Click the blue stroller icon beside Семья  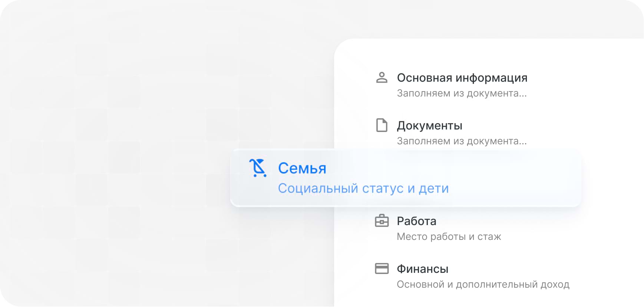pyautogui.click(x=258, y=168)
